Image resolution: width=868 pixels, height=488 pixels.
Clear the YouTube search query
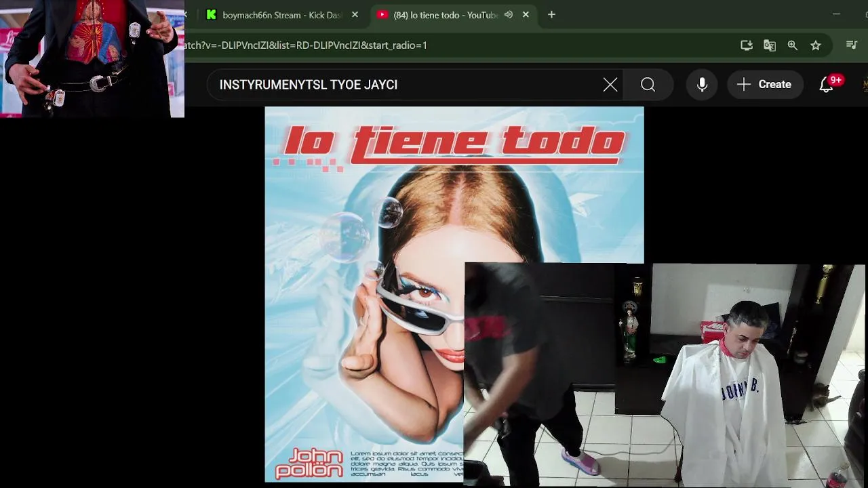tap(610, 85)
